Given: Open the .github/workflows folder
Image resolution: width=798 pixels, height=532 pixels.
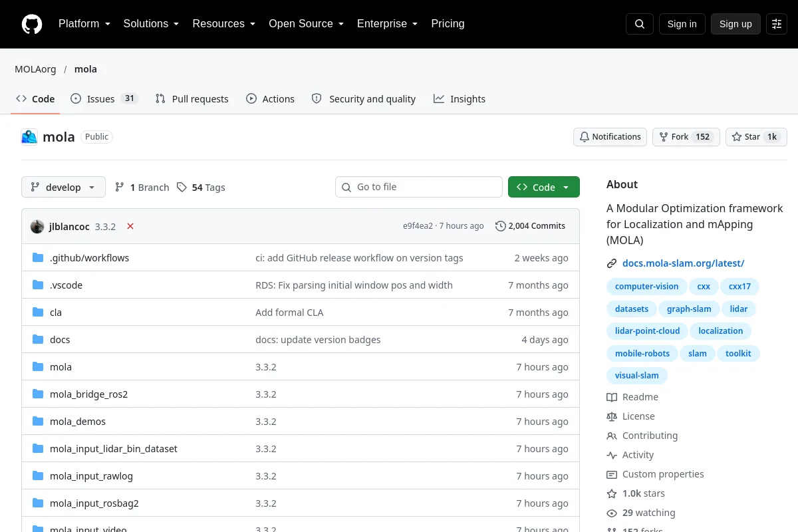Looking at the screenshot, I should pyautogui.click(x=89, y=258).
